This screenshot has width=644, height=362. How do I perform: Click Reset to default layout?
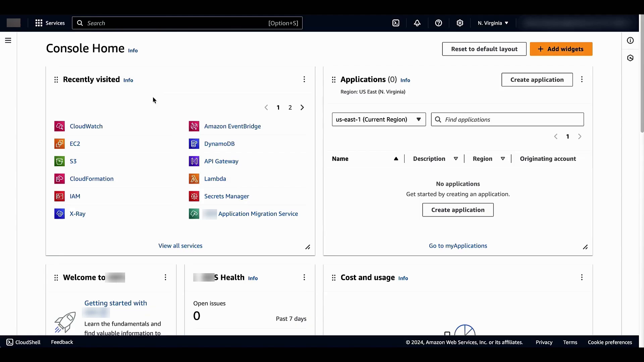pyautogui.click(x=484, y=49)
